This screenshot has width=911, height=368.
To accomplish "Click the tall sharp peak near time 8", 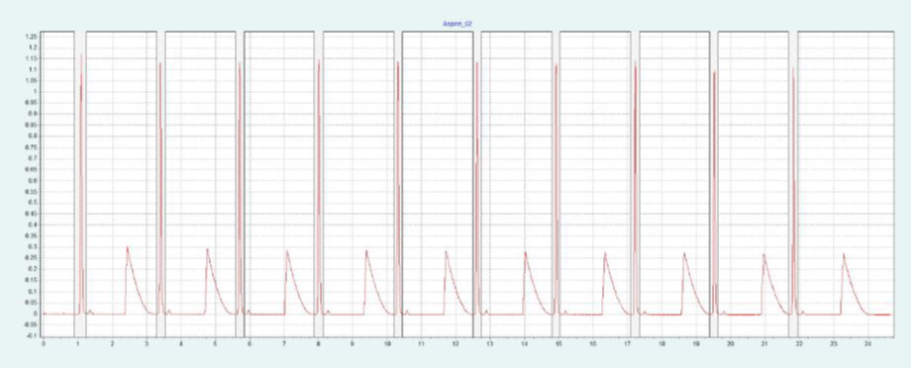I will coord(319,187).
